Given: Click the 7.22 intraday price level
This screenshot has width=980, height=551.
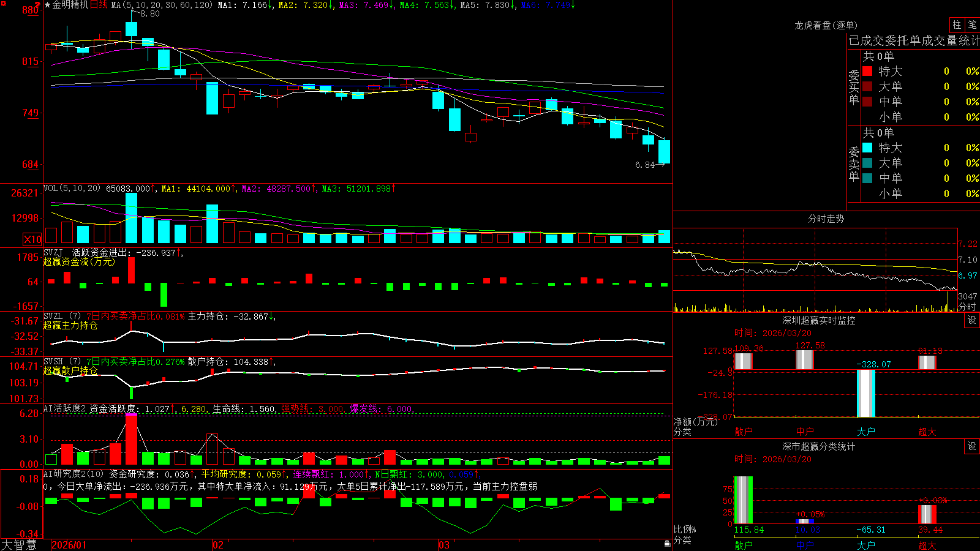Looking at the screenshot, I should point(968,244).
